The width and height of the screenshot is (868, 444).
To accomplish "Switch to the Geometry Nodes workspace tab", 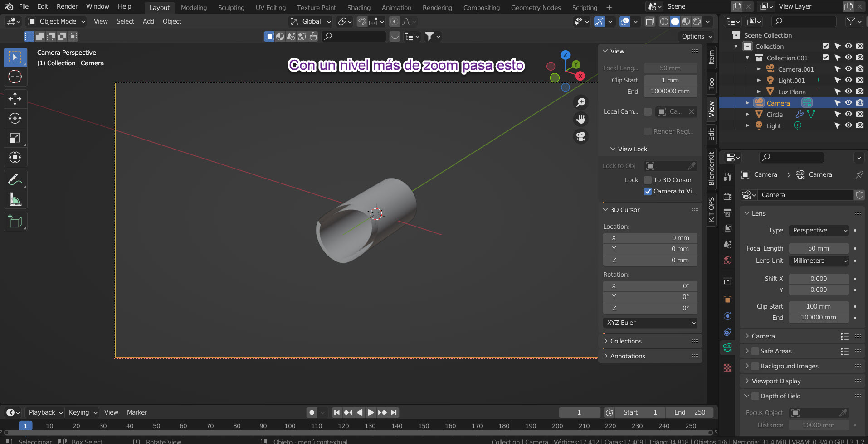I will [536, 8].
